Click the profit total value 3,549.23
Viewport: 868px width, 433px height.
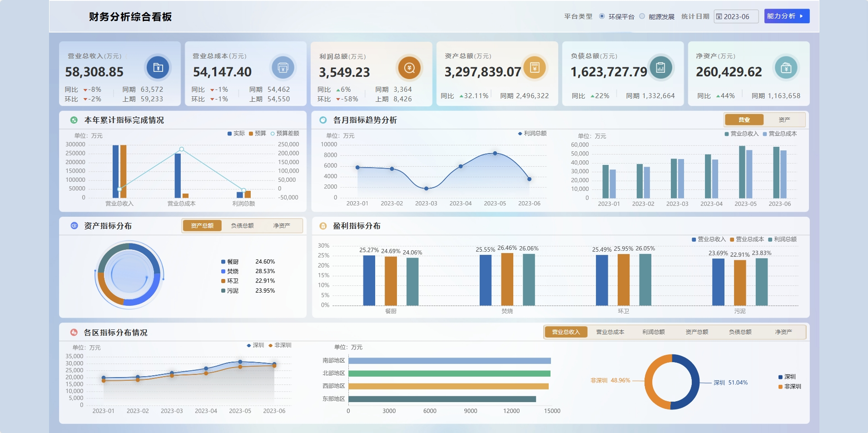[344, 72]
